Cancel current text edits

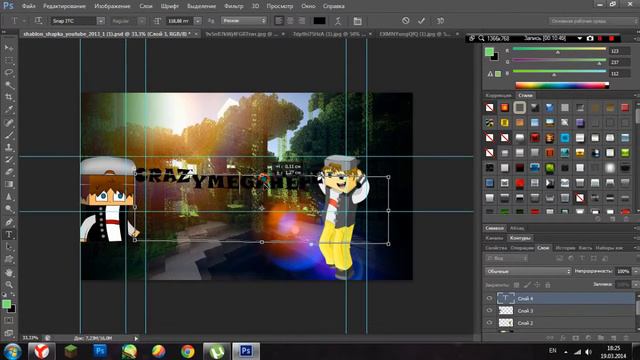click(405, 20)
